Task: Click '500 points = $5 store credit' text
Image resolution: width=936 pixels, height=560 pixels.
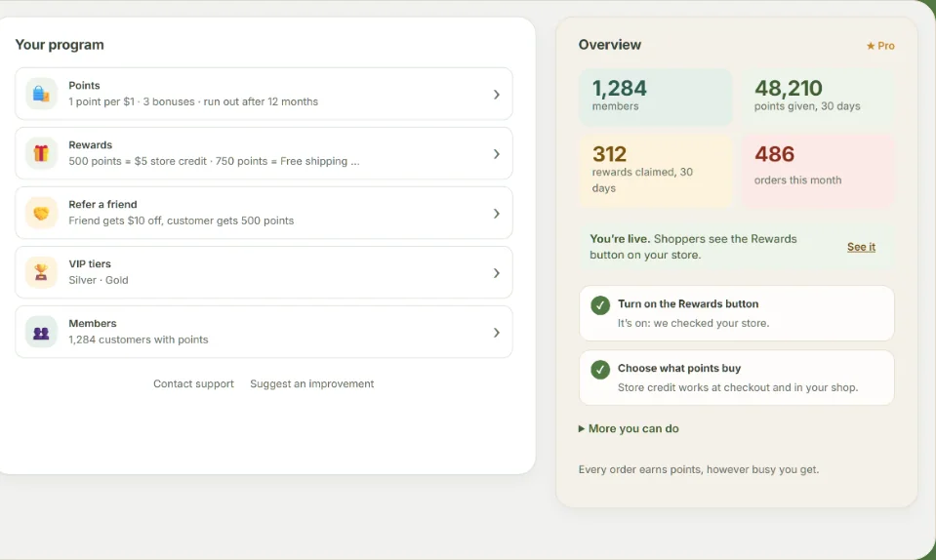Action: 138,162
